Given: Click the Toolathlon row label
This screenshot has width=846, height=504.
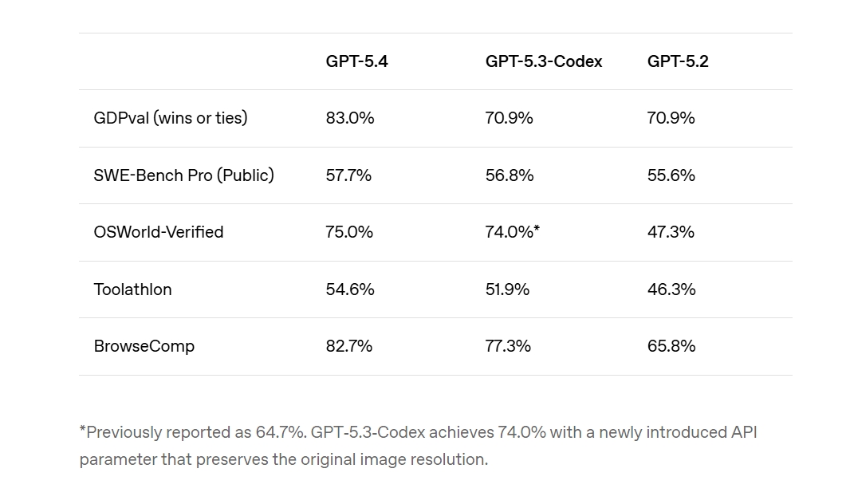Looking at the screenshot, I should tap(132, 289).
